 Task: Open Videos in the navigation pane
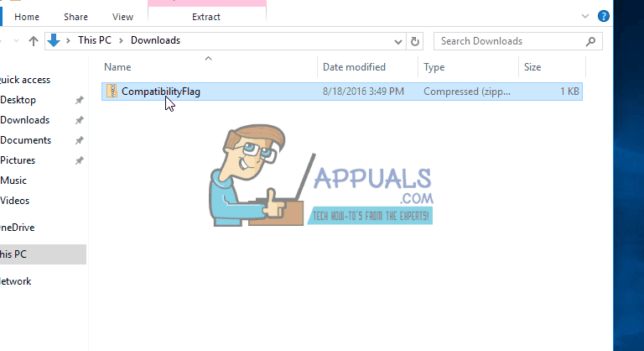tap(15, 201)
